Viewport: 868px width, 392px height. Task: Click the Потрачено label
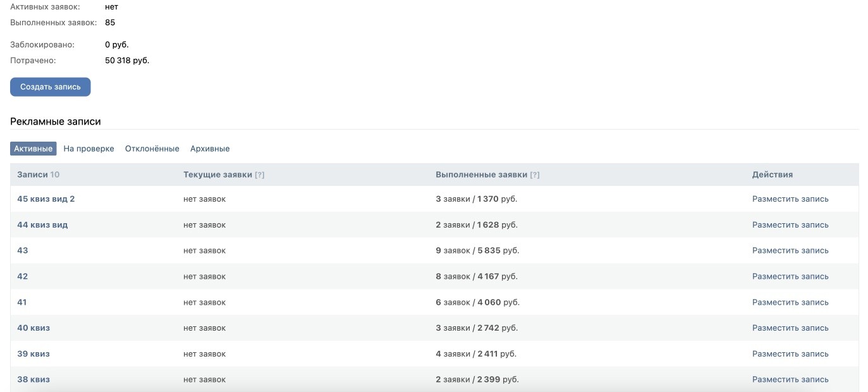click(x=33, y=61)
